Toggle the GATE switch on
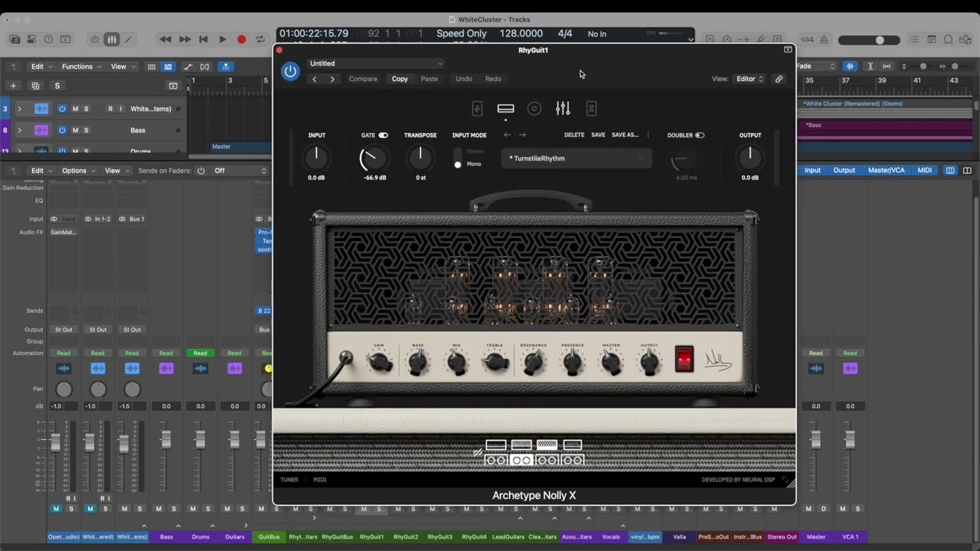The height and width of the screenshot is (551, 980). coord(384,135)
